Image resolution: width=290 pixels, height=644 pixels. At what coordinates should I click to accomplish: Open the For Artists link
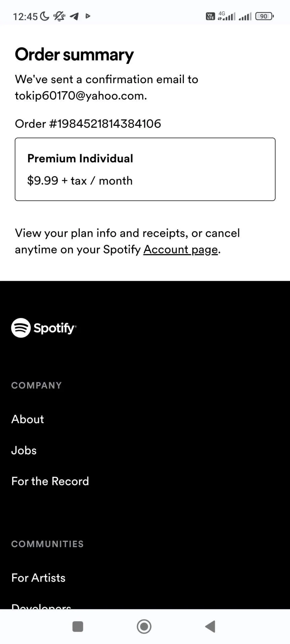[38, 578]
